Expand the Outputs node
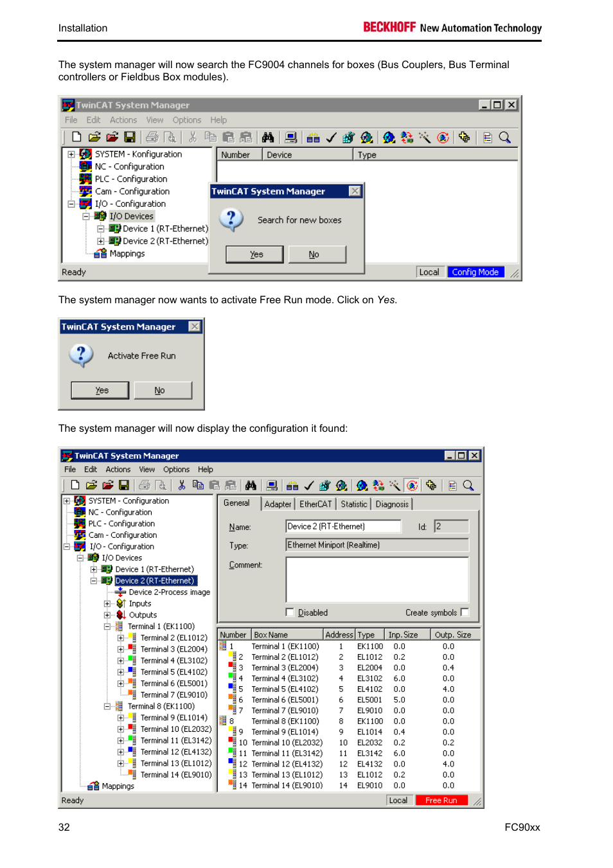Screen dimensions: 613x868 pyautogui.click(x=107, y=616)
